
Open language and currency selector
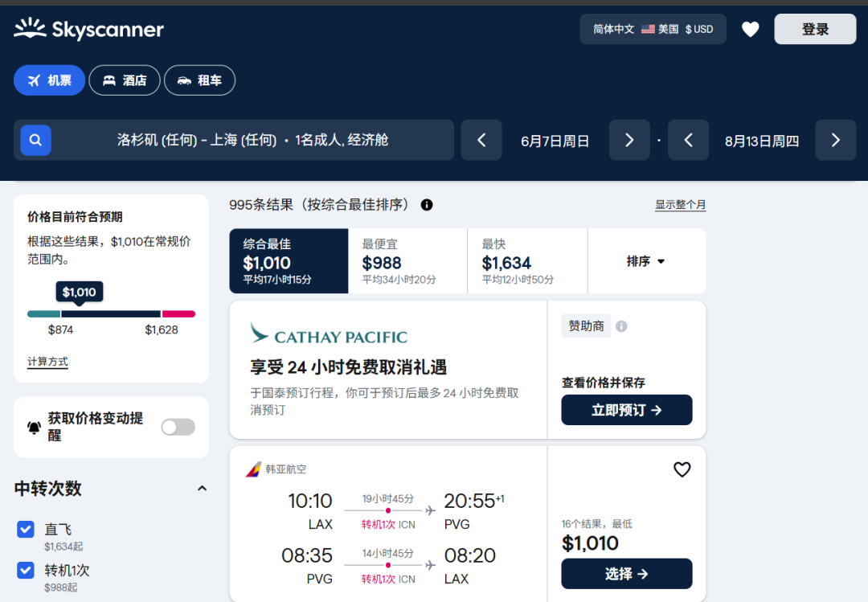653,29
